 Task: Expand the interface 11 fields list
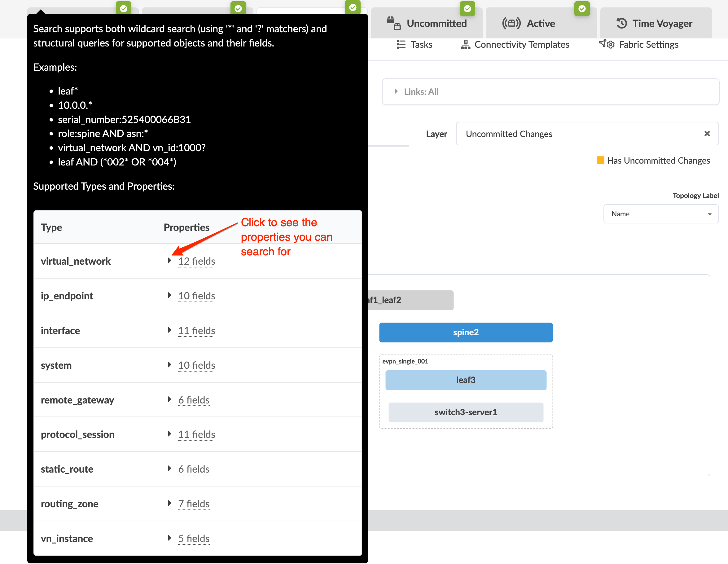(x=196, y=331)
